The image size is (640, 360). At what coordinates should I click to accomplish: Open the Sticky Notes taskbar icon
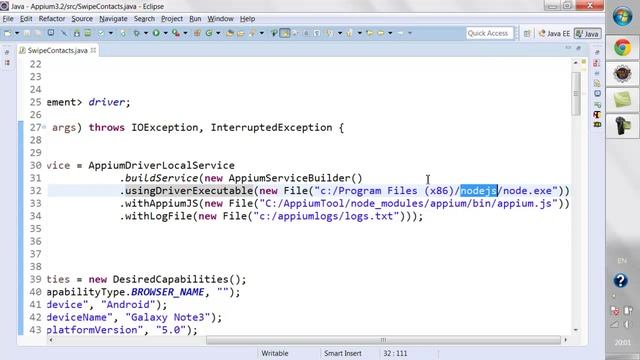pyautogui.click(x=622, y=100)
